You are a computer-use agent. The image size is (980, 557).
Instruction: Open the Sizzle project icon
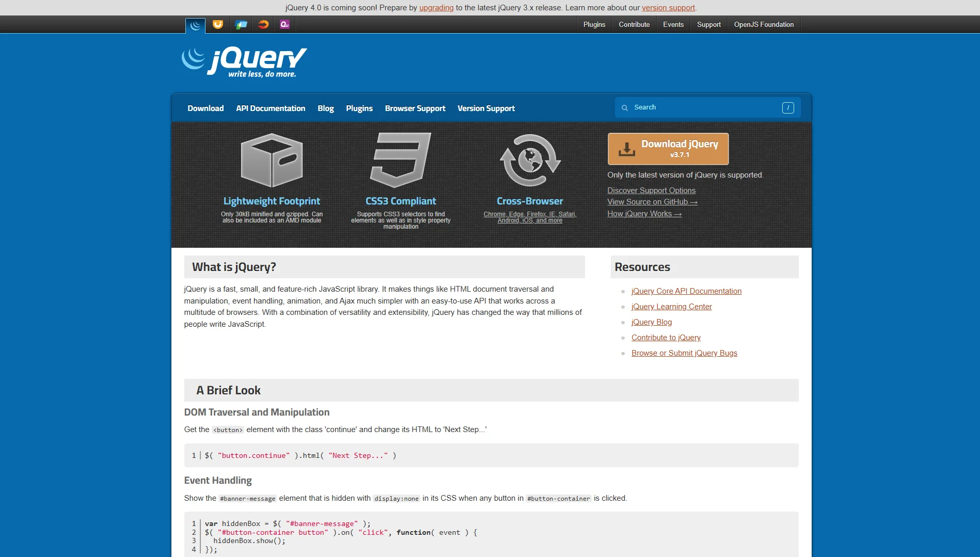point(263,24)
